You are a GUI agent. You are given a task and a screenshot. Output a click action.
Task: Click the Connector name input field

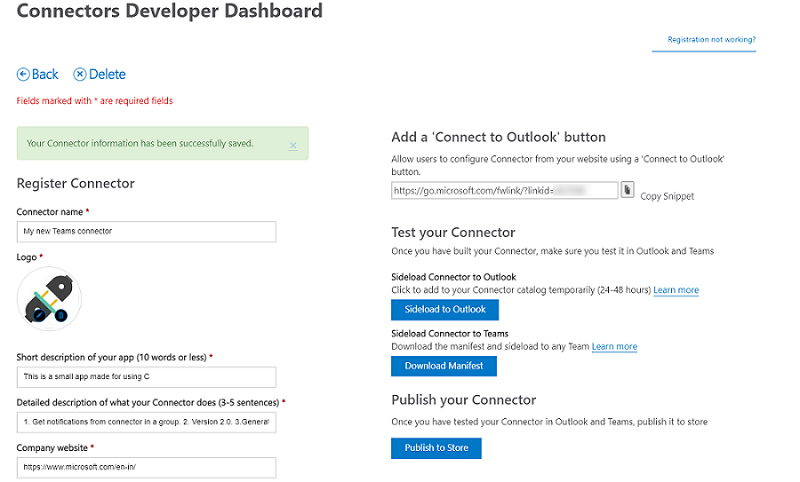pyautogui.click(x=146, y=232)
